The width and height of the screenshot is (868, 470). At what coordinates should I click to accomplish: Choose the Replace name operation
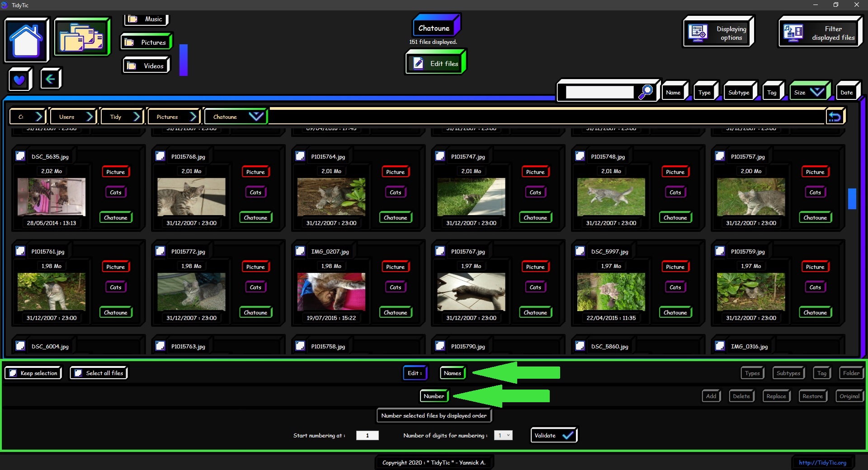click(x=776, y=396)
